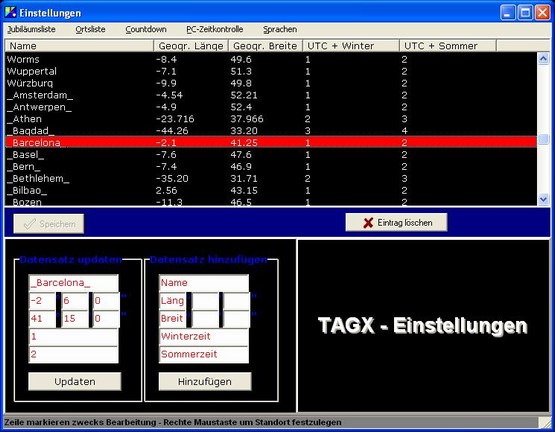This screenshot has width=555, height=432.
Task: Open the Jubiläumsliste menu
Action: pos(32,29)
